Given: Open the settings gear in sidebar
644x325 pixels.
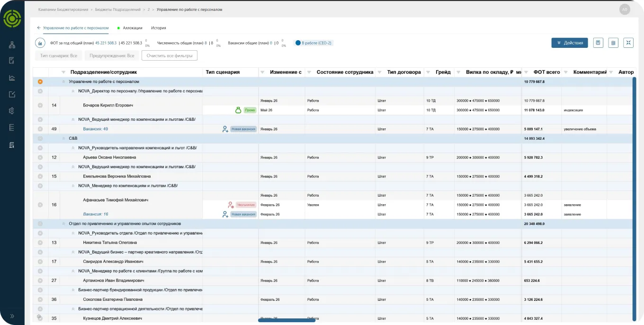Looking at the screenshot, I should click(12, 111).
